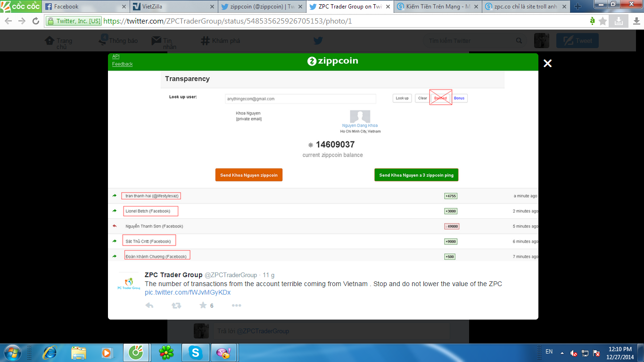Retweet the ZPC Trader Group tweet
644x362 pixels.
(x=176, y=305)
